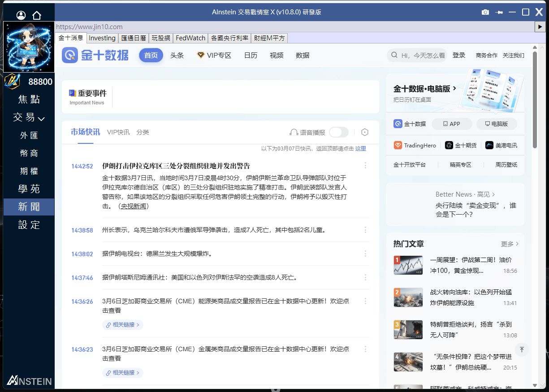The height and width of the screenshot is (392, 549).
Task: Click the 这里 return-to-top link
Action: tap(360, 149)
